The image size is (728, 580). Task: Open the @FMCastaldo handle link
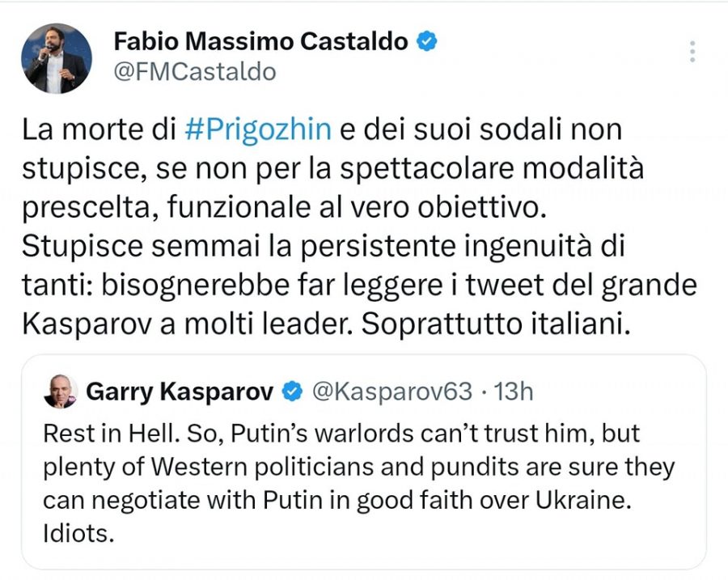195,72
